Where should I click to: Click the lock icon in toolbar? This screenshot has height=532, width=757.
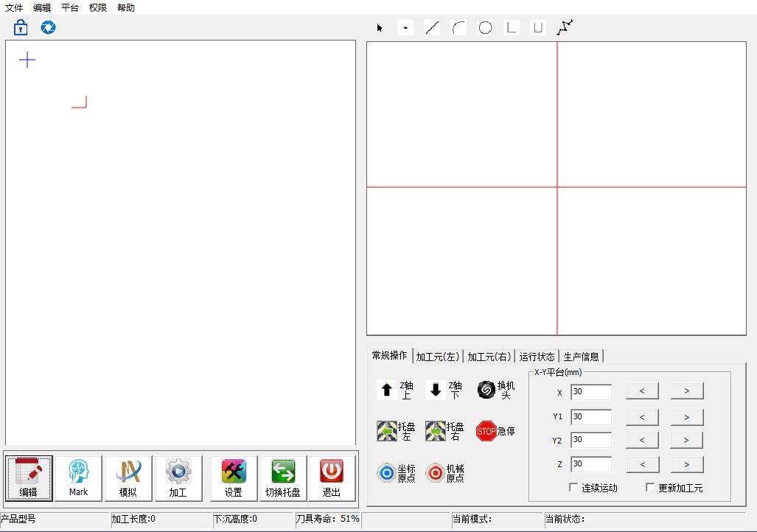point(21,28)
